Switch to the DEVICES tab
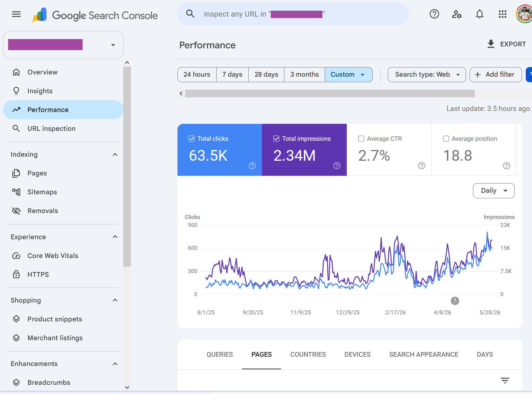Viewport: 532px width, 394px height. coord(357,355)
